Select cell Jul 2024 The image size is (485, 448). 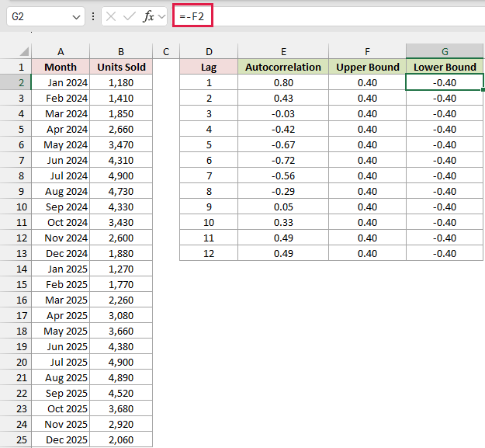pyautogui.click(x=61, y=175)
